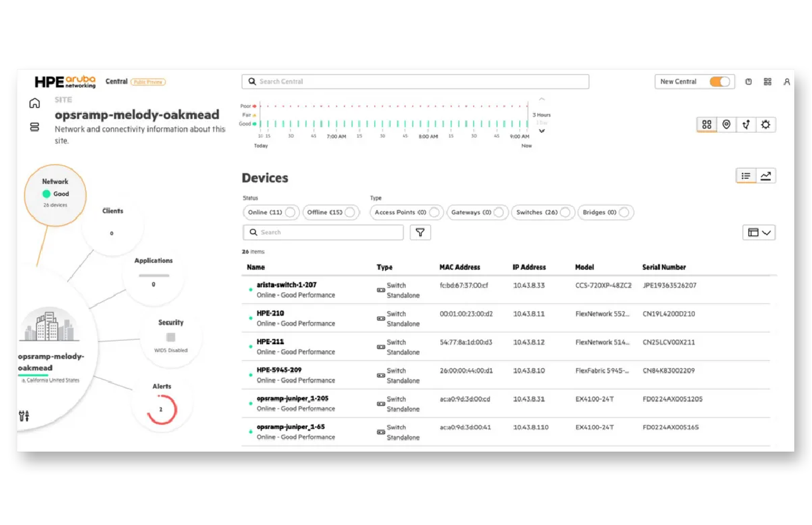Click MAC address 00:01:00:23:00:d2
This screenshot has height=525, width=812.
466,314
